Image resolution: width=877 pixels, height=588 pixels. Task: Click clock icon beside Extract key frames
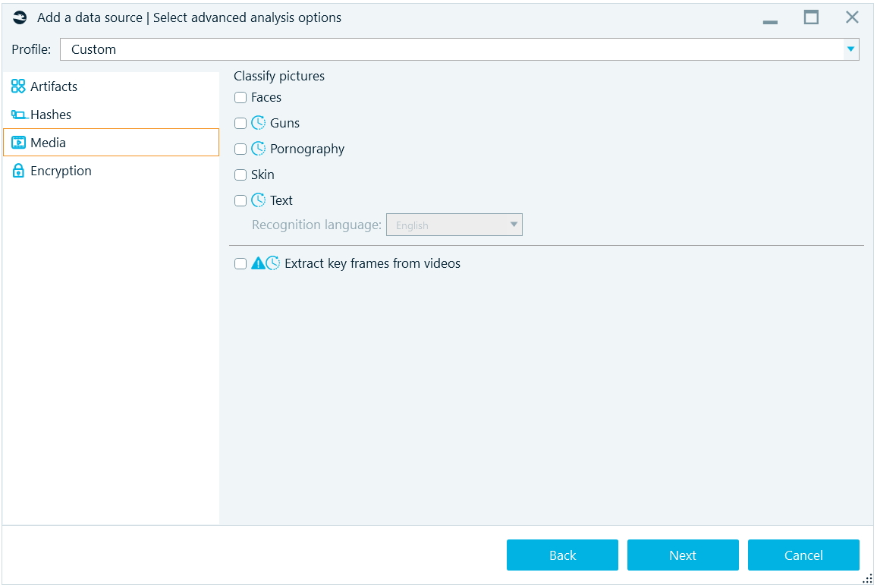click(273, 263)
